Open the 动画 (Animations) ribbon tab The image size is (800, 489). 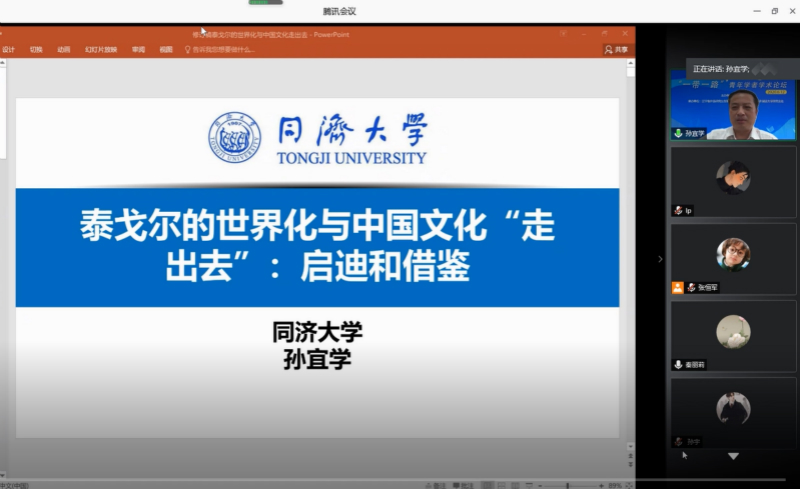click(64, 49)
